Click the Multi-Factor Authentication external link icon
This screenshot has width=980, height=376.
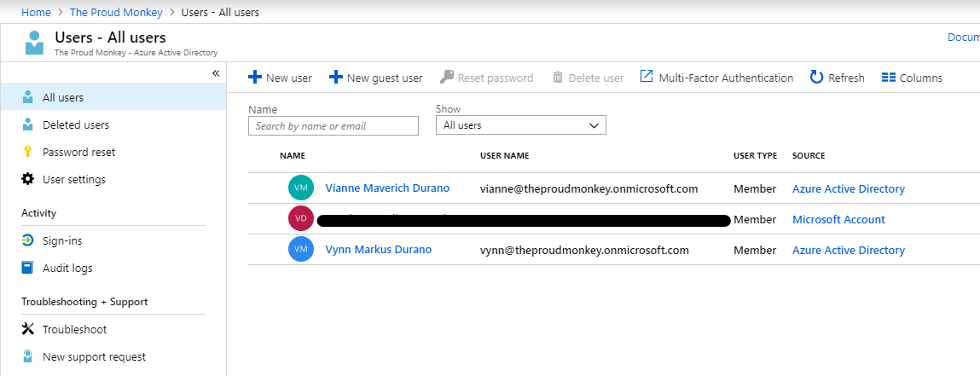tap(647, 77)
